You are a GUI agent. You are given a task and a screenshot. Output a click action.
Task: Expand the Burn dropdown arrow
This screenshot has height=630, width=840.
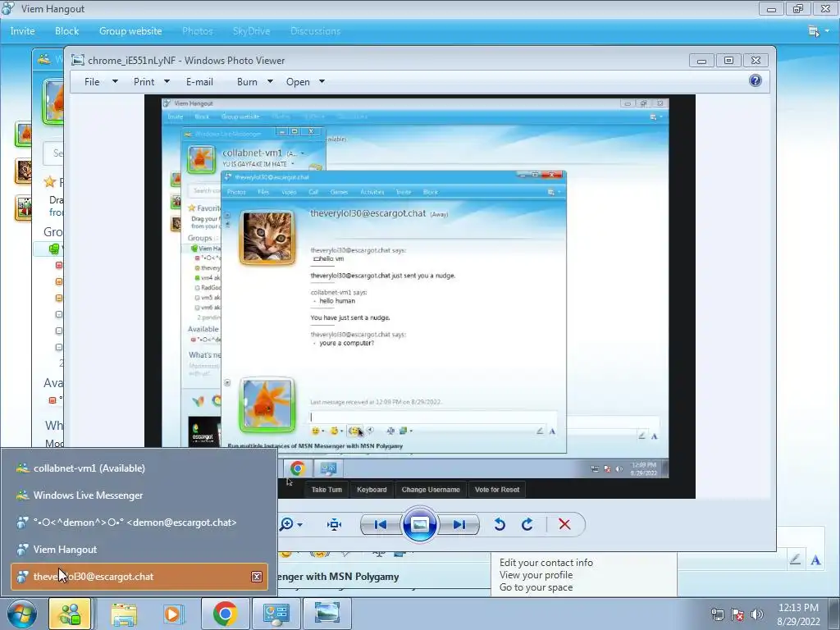270,81
